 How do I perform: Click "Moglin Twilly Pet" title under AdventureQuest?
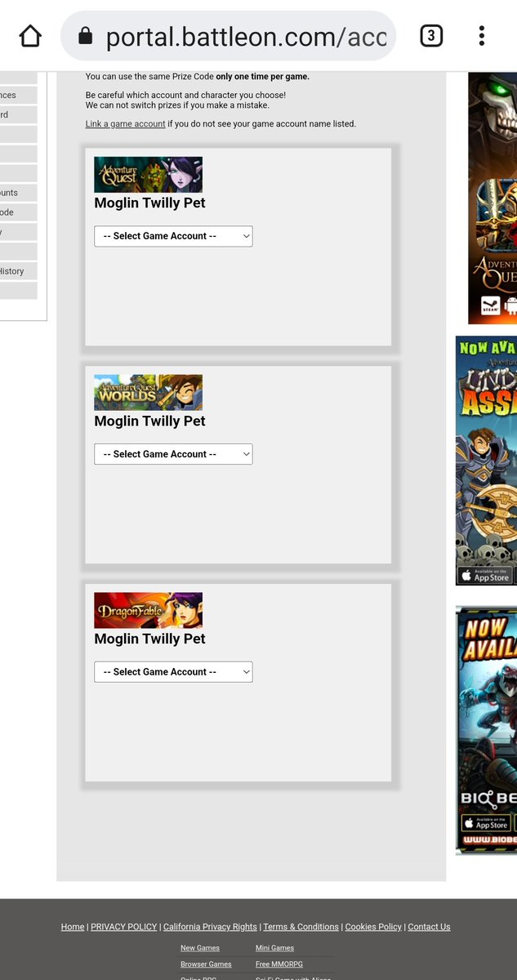tap(149, 203)
